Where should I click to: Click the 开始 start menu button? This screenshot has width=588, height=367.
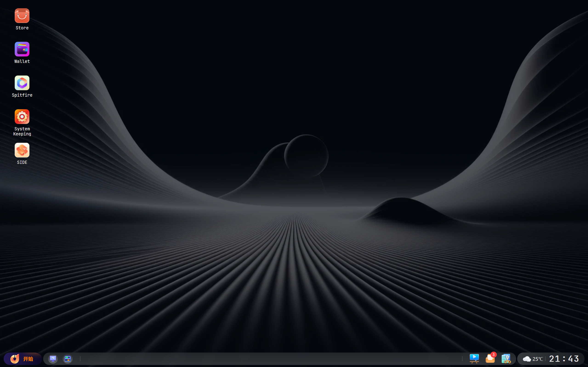23,359
